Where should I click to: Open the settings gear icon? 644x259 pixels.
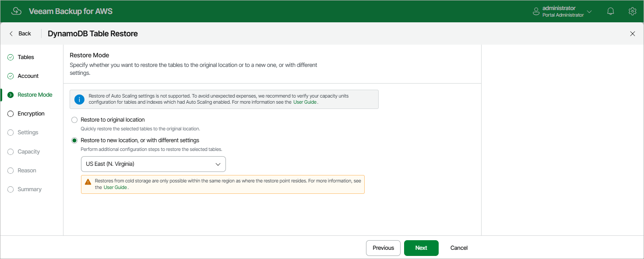632,11
